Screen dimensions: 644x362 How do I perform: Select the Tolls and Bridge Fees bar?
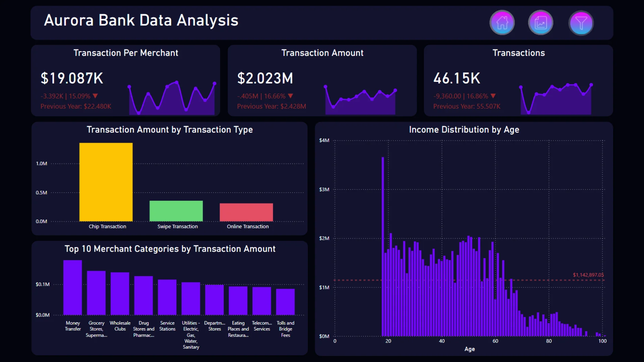pos(285,302)
